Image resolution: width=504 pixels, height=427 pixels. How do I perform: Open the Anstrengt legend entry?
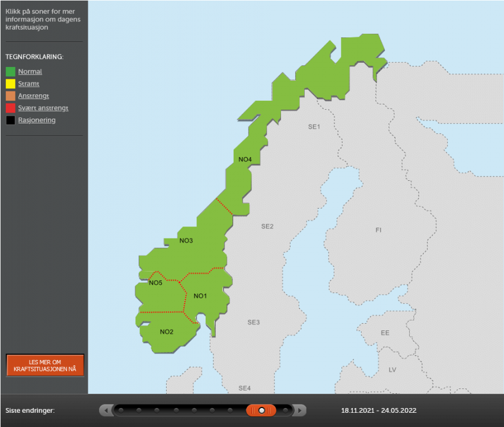34,95
